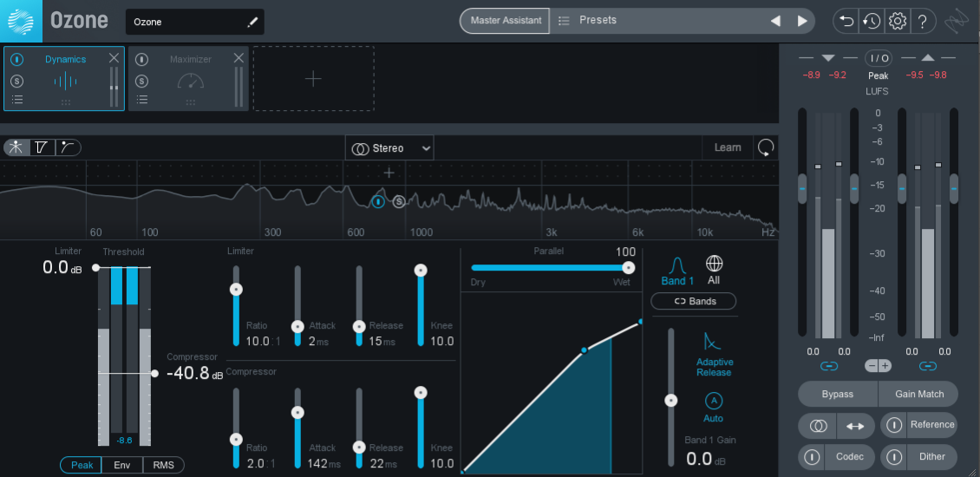
Task: Select the spectrum view icon
Action: (x=16, y=147)
